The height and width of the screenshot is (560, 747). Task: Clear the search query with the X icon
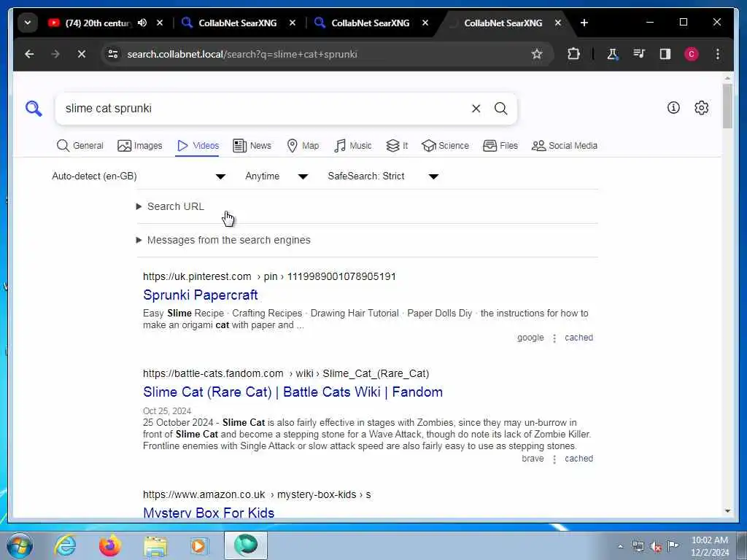click(x=476, y=109)
